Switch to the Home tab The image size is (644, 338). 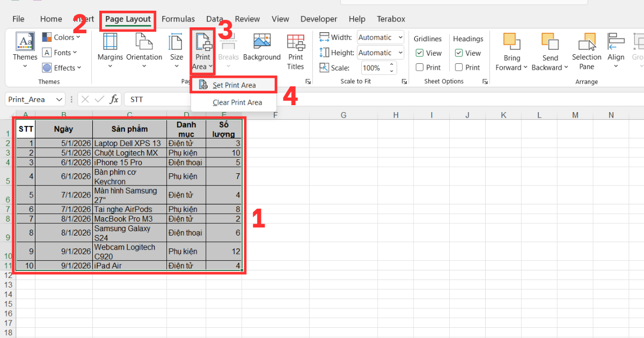tap(51, 19)
